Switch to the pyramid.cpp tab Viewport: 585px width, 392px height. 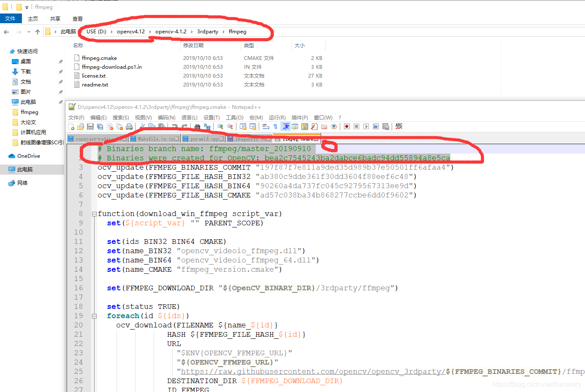(x=204, y=139)
